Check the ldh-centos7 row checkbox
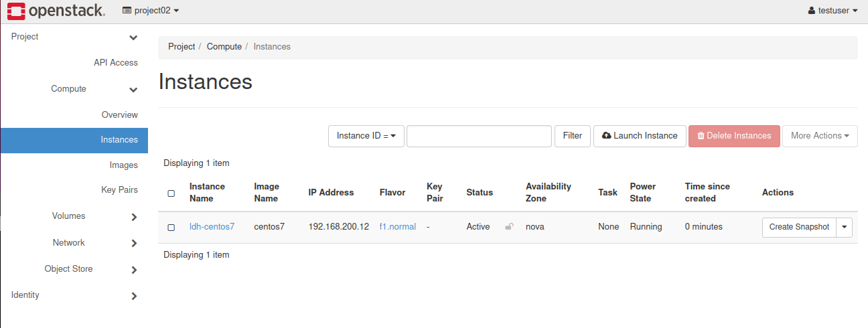868x328 pixels. pyautogui.click(x=171, y=228)
